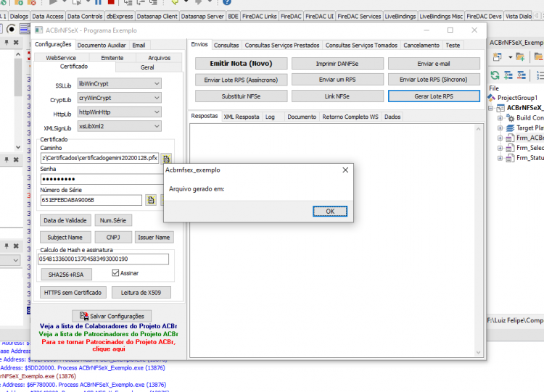Select the Emitente tab
Viewport: 544px width, 392px height.
pos(112,57)
